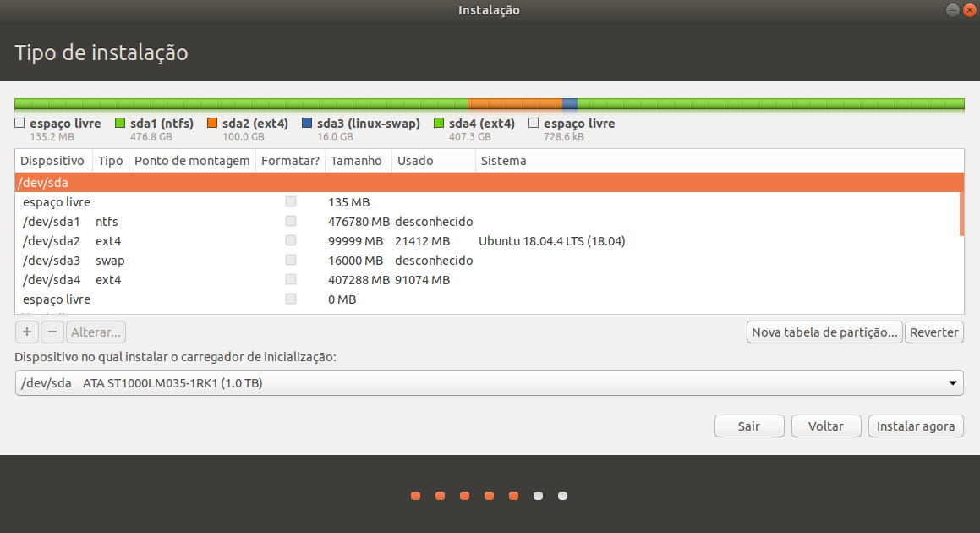Click the green sda1 ntfs legend square

click(x=120, y=124)
